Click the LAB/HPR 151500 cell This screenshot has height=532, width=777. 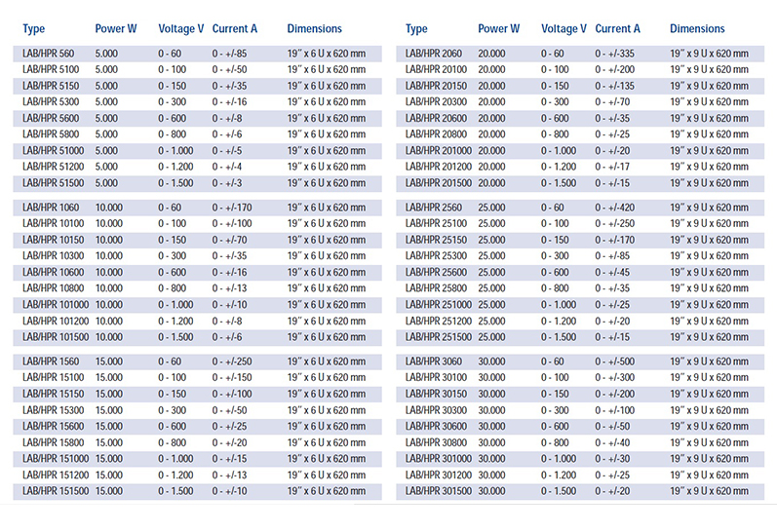(56, 491)
